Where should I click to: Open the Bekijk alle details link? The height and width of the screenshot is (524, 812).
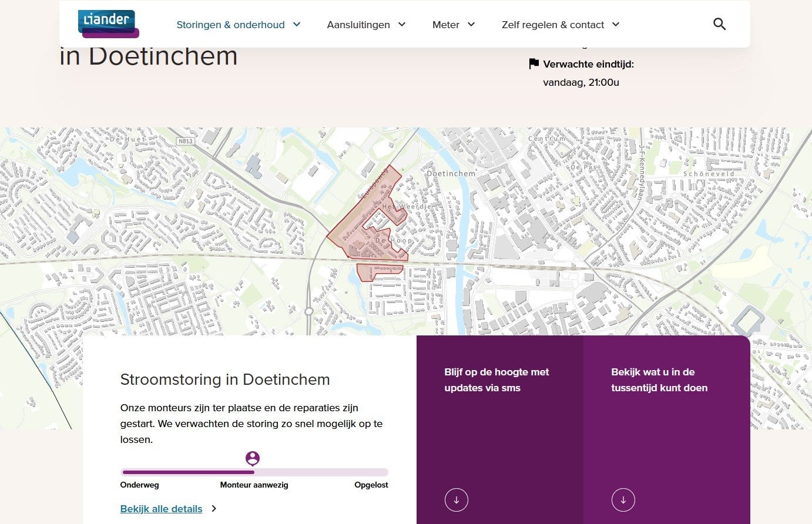[x=161, y=509]
